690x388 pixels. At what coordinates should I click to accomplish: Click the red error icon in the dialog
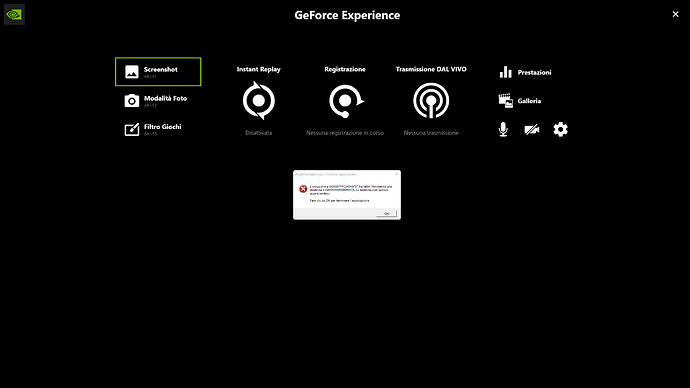point(303,189)
